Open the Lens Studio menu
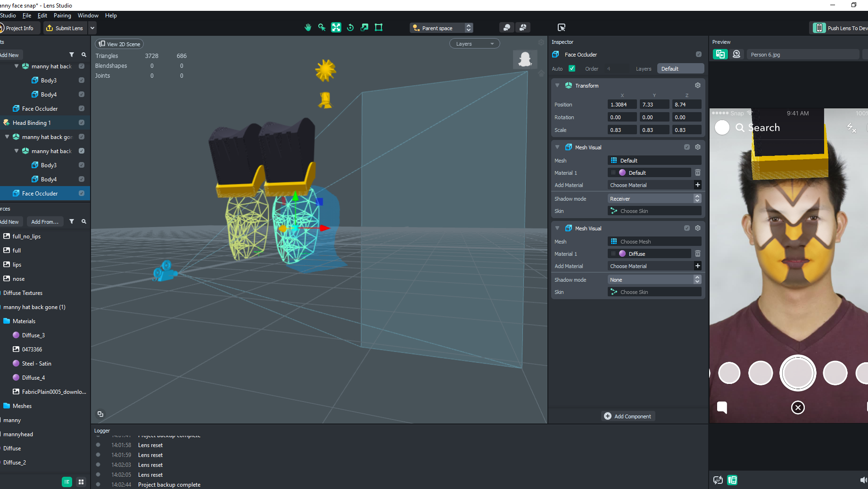868x489 pixels. (8, 16)
